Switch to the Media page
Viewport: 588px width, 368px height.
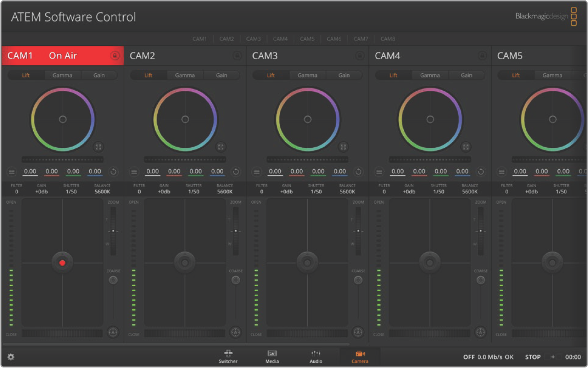(x=272, y=357)
